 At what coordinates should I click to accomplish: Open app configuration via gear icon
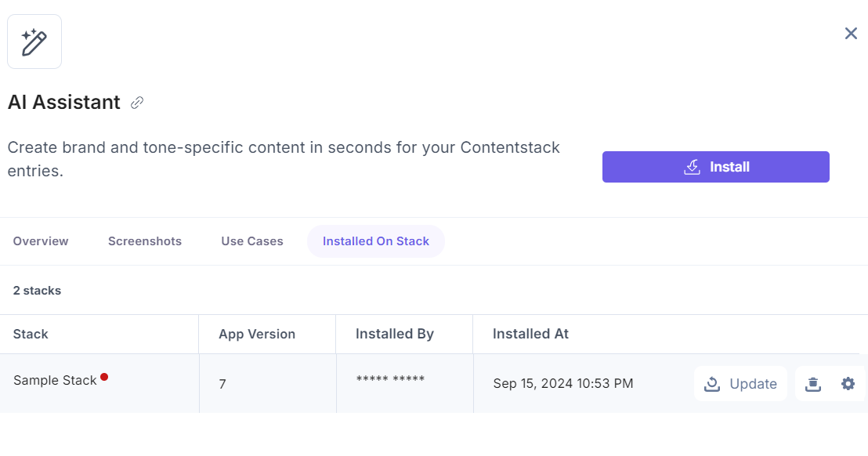coord(848,383)
